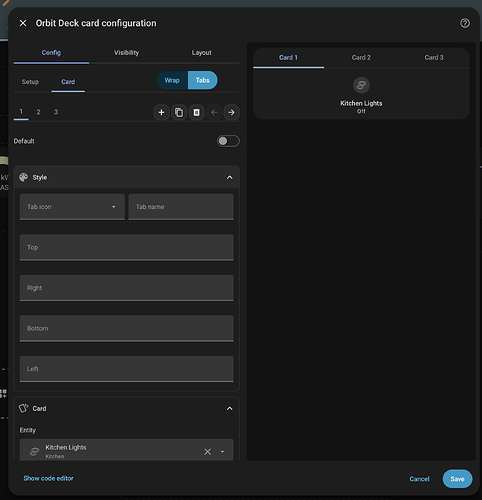Click the Entity label text

(x=28, y=430)
